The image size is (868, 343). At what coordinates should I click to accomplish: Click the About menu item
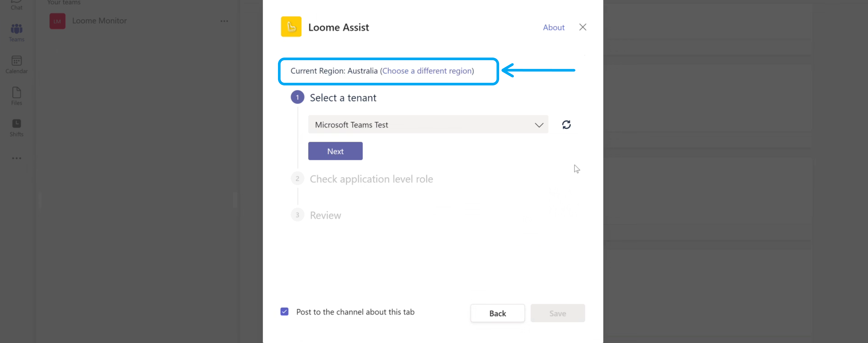tap(554, 27)
